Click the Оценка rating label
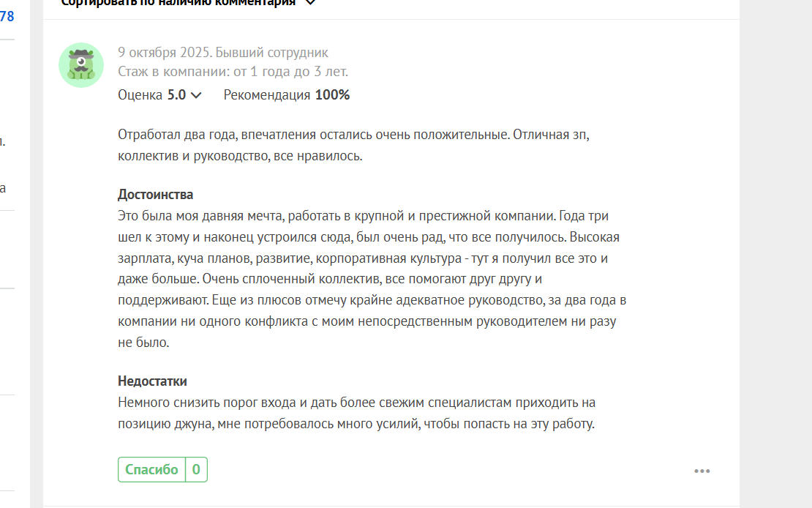The height and width of the screenshot is (508, 812). pos(140,95)
